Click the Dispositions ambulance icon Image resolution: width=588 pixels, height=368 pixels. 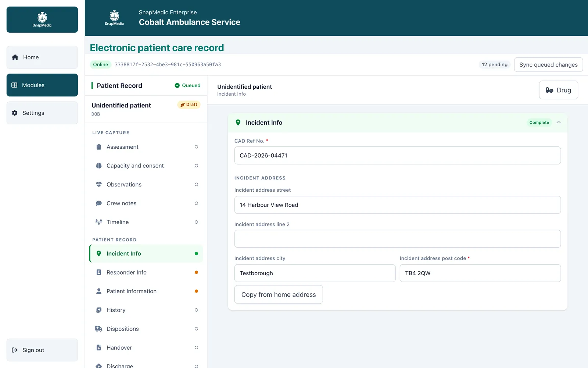(99, 329)
